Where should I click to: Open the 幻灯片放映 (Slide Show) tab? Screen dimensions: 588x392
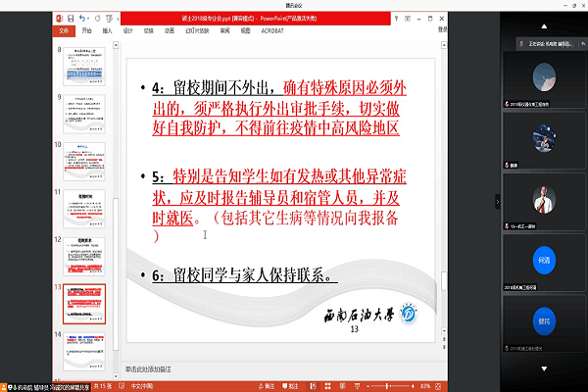pyautogui.click(x=197, y=30)
